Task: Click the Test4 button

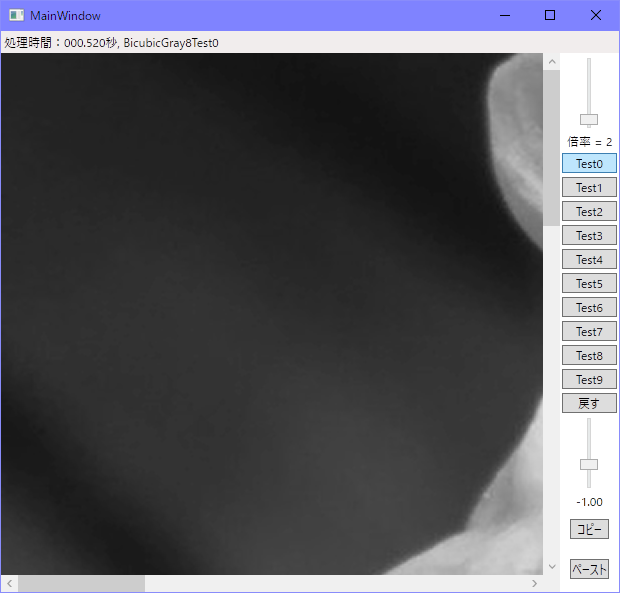Action: (589, 259)
